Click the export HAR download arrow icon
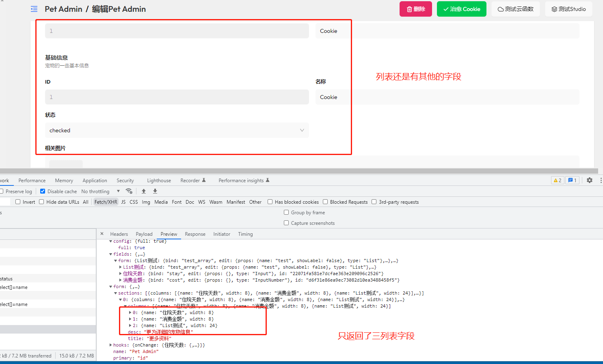 point(155,191)
